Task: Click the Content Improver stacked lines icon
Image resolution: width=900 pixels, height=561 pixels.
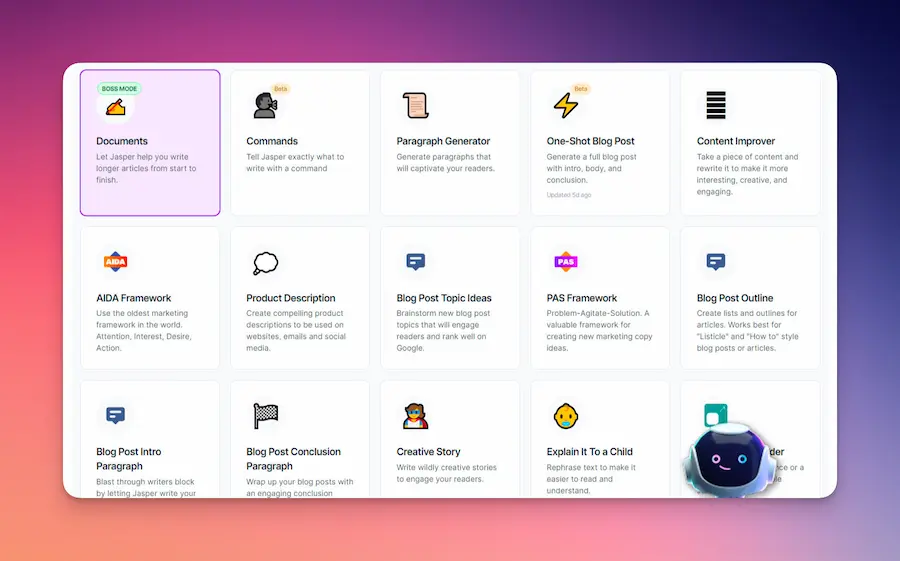Action: click(x=716, y=105)
